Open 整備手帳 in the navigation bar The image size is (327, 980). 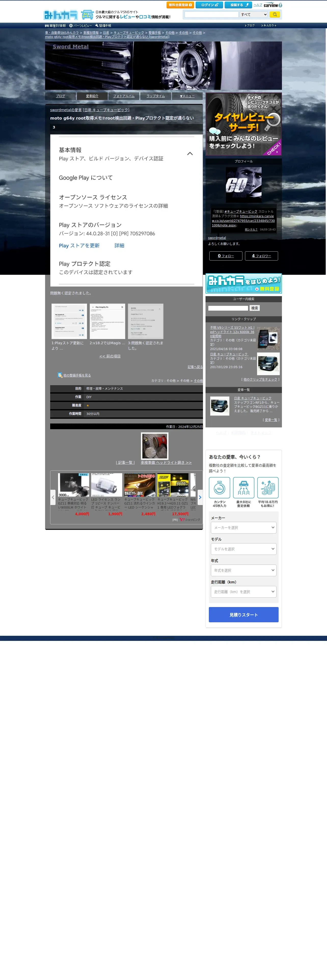click(103, 25)
